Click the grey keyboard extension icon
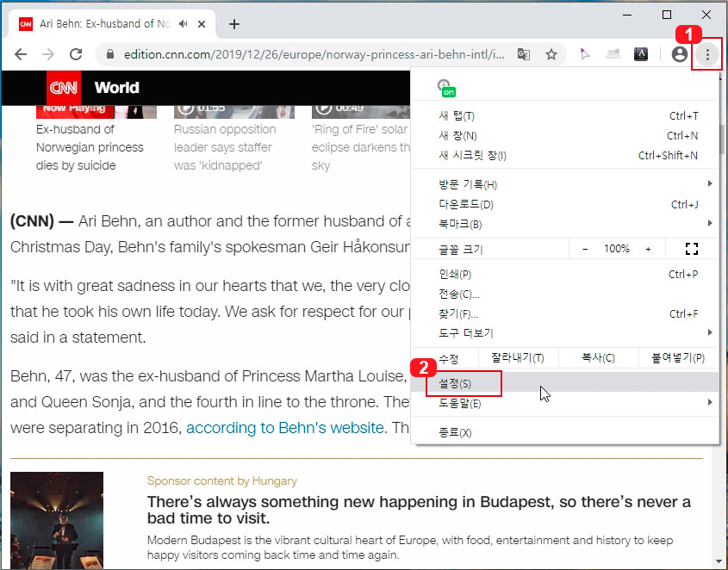The image size is (728, 570). point(613,54)
